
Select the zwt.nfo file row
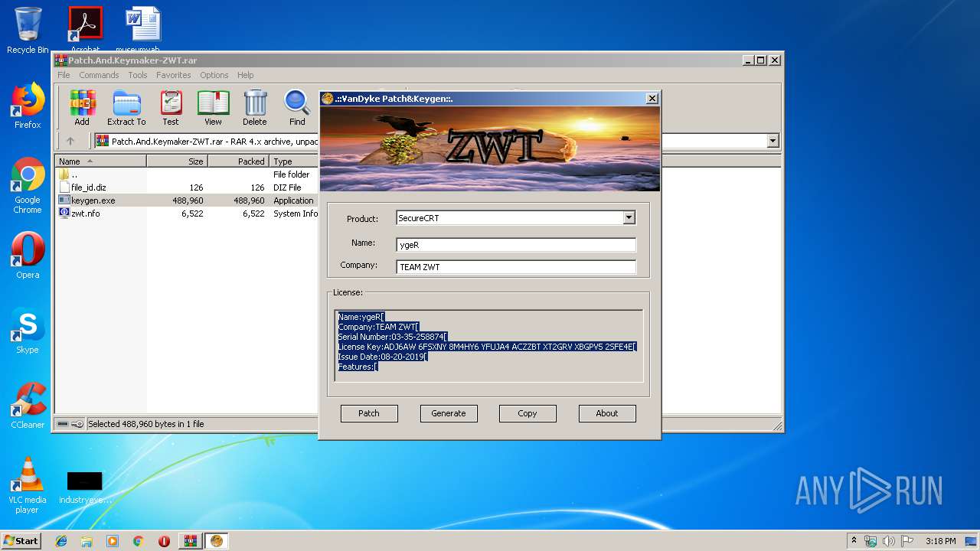(186, 214)
